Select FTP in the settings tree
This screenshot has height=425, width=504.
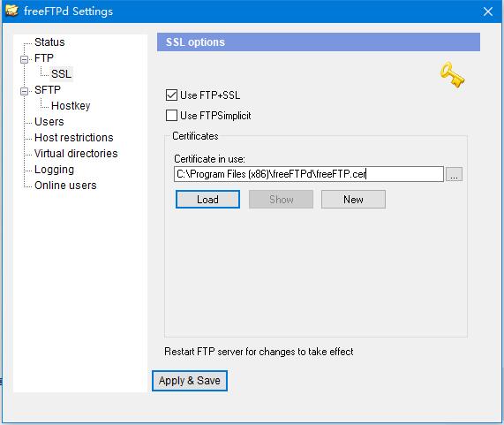click(x=44, y=58)
